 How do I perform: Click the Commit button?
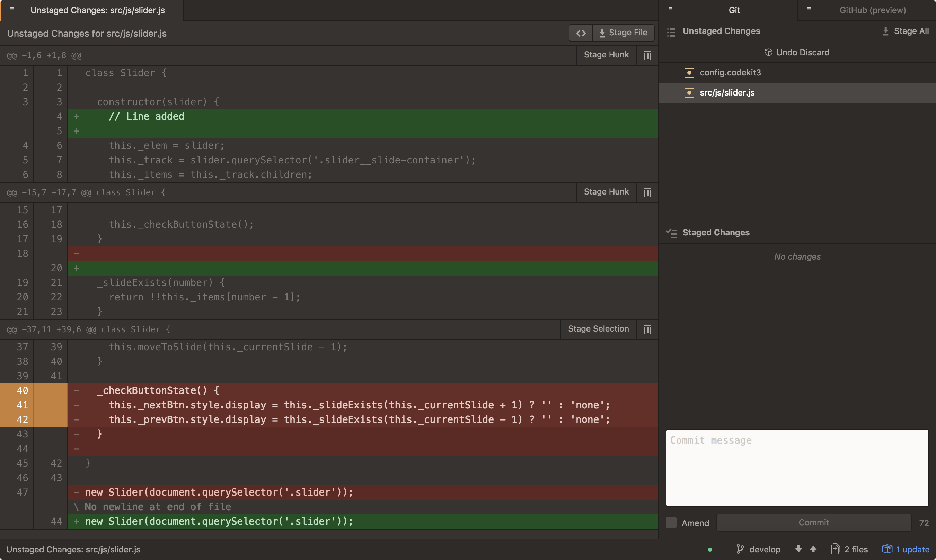point(813,522)
